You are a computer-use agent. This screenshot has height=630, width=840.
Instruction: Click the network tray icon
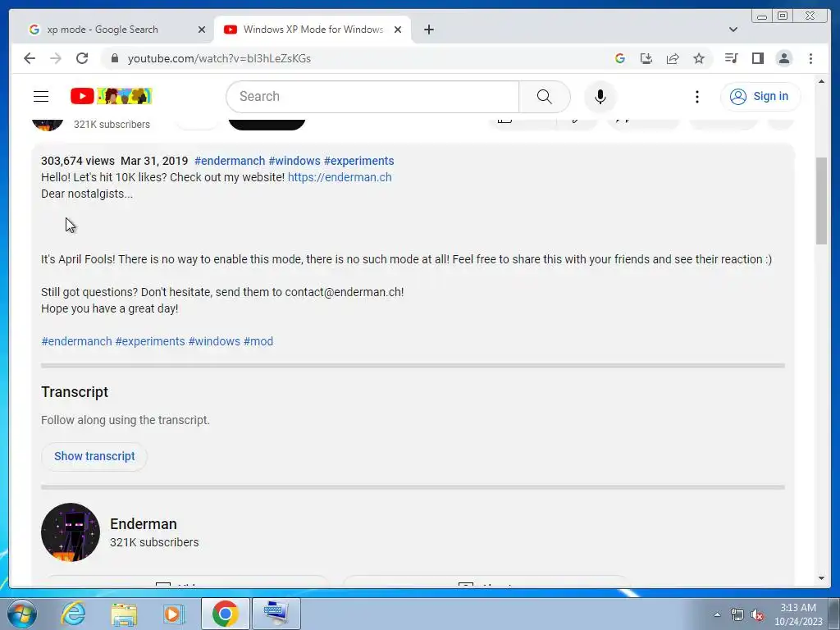pyautogui.click(x=737, y=614)
